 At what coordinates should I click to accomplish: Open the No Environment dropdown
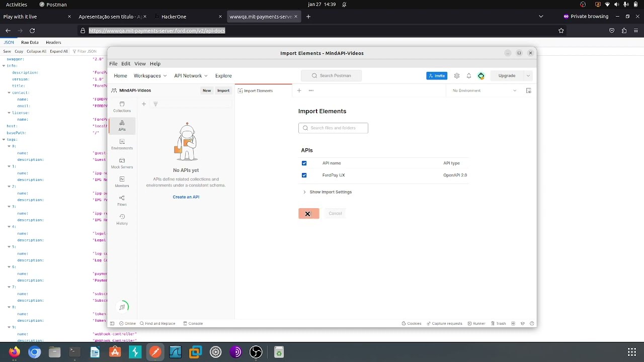click(x=485, y=90)
